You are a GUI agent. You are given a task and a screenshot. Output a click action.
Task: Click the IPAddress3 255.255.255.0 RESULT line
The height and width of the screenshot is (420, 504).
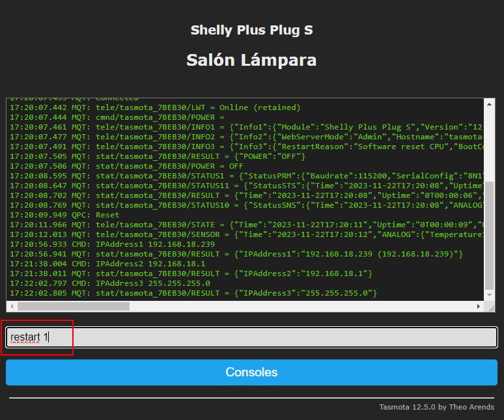(195, 293)
